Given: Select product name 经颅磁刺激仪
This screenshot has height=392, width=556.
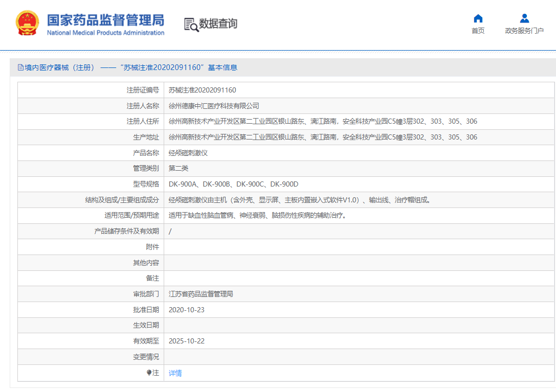Looking at the screenshot, I should (x=188, y=153).
